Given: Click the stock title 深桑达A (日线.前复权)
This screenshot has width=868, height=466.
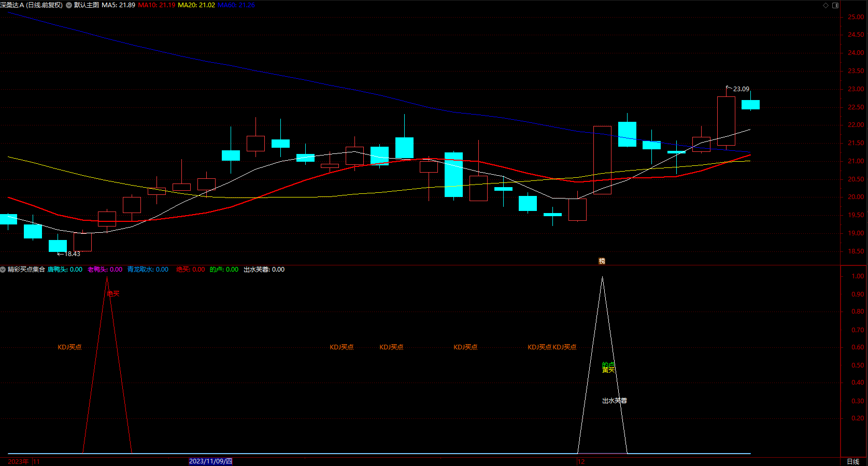Looking at the screenshot, I should click(31, 5).
